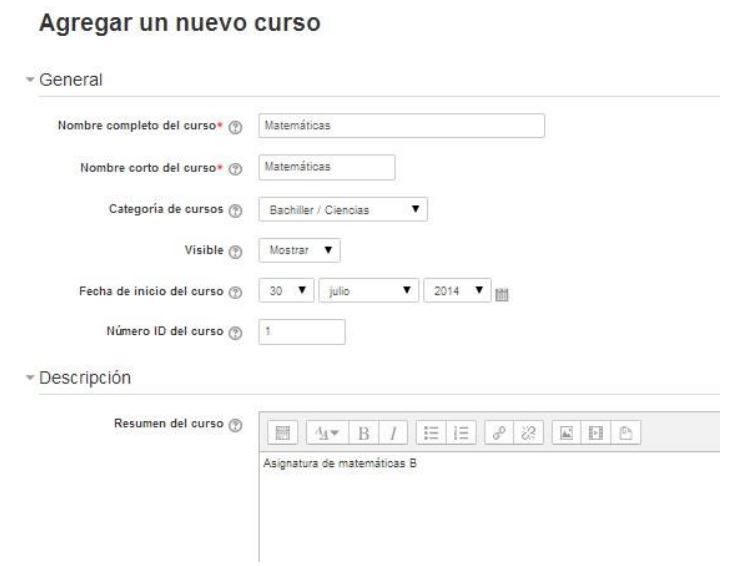Screen dimensions: 731x566
Task: Open the Categoría de cursos dropdown
Action: pos(343,209)
